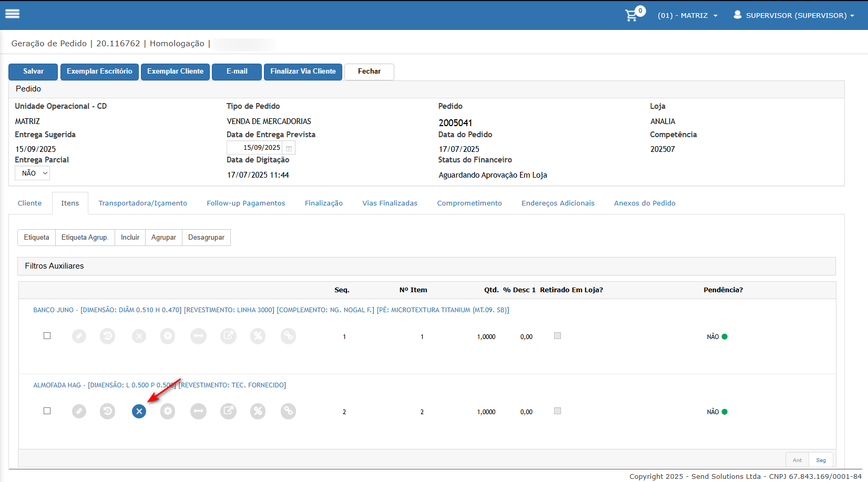
Task: Click Finalizar Via Cliente
Action: [303, 71]
